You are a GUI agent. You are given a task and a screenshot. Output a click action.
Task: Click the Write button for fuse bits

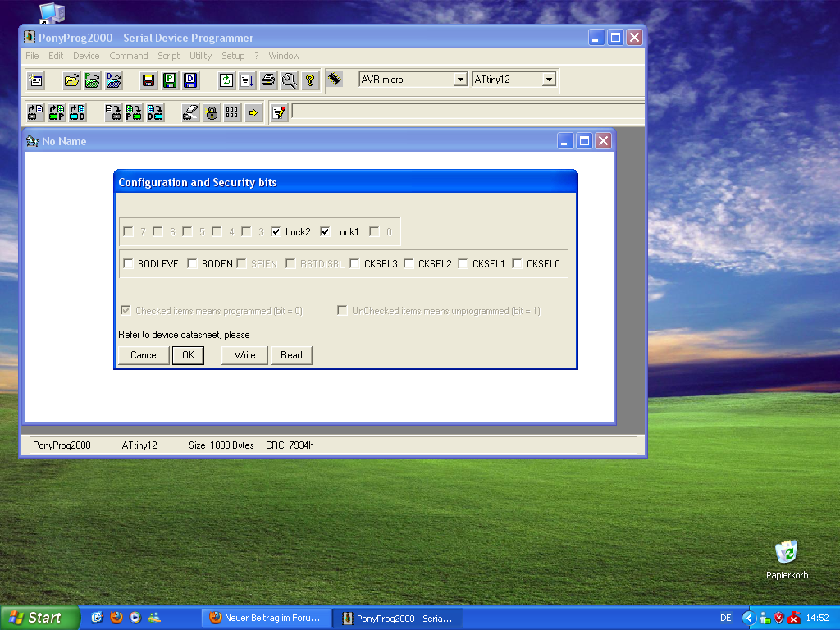click(x=244, y=355)
